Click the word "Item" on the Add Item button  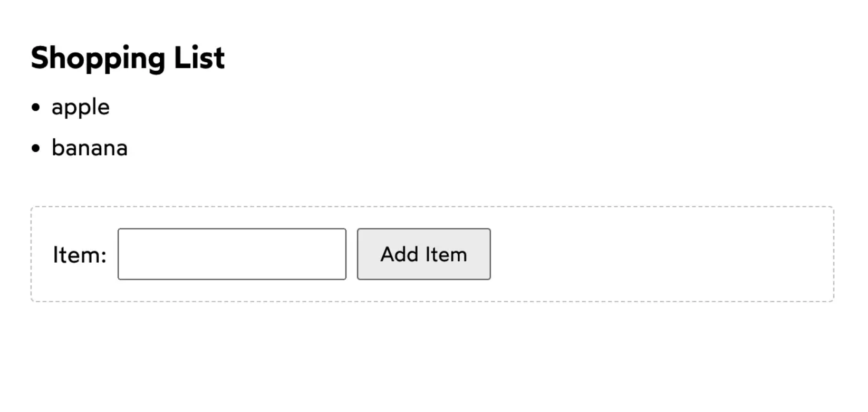(x=446, y=254)
